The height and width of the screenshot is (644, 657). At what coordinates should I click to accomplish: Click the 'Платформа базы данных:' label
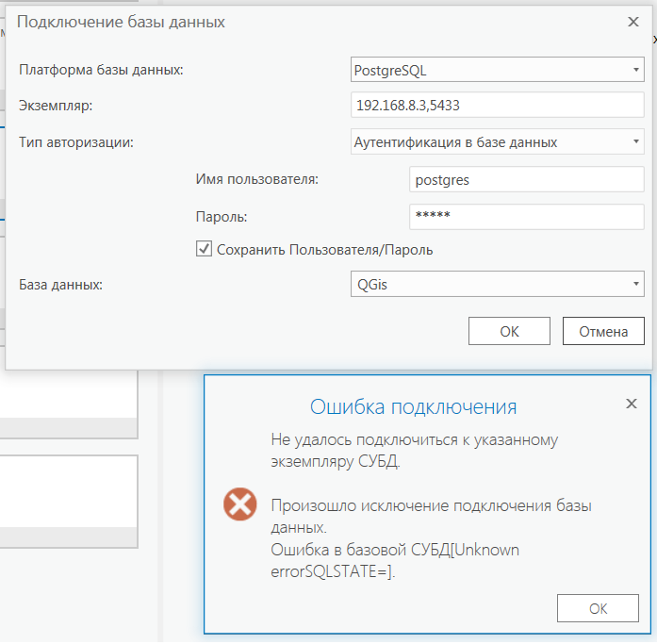pyautogui.click(x=102, y=70)
